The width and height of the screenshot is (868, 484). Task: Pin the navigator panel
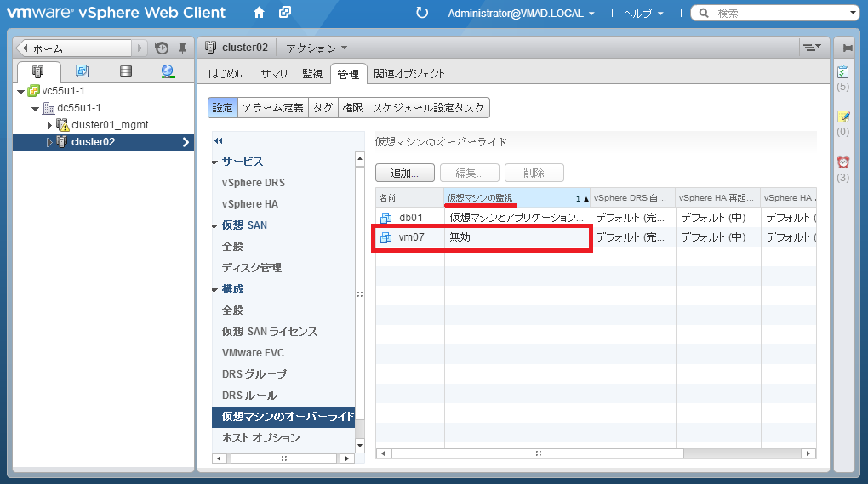tap(182, 48)
